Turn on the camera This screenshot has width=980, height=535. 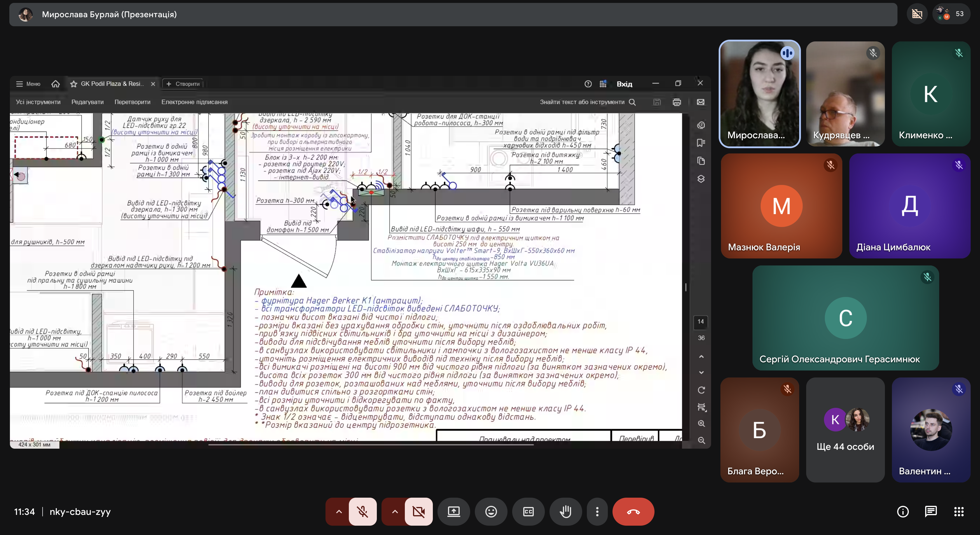point(419,512)
